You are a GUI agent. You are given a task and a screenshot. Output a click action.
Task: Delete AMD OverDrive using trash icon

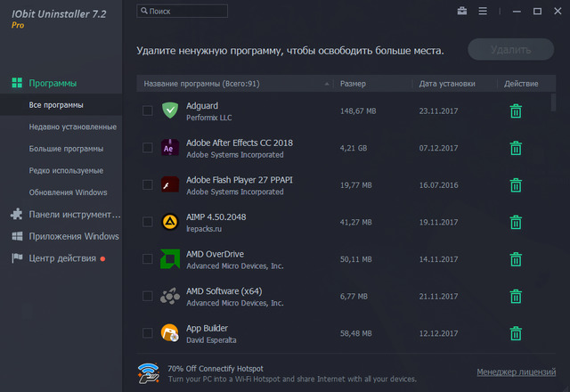[516, 259]
